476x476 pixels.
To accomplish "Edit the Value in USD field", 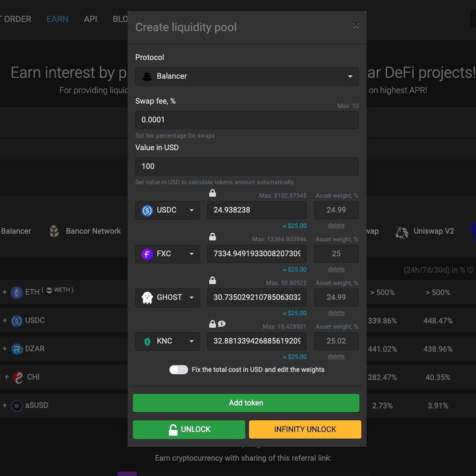I will (247, 167).
